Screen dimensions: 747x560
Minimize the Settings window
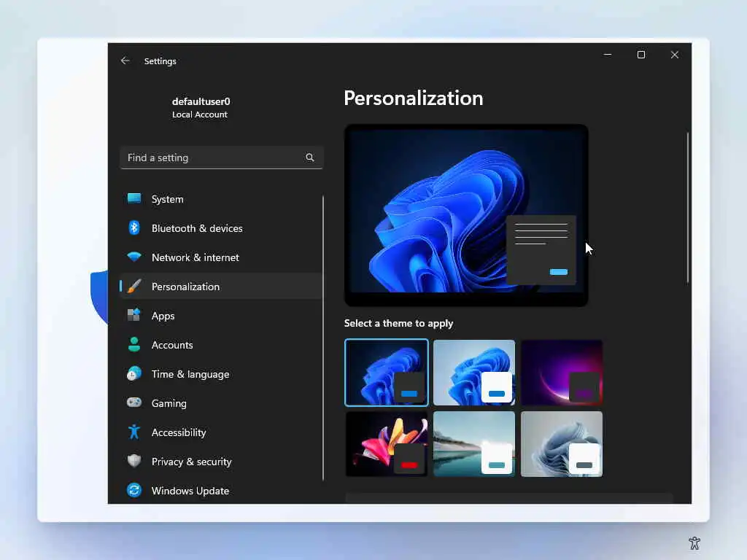tap(608, 55)
